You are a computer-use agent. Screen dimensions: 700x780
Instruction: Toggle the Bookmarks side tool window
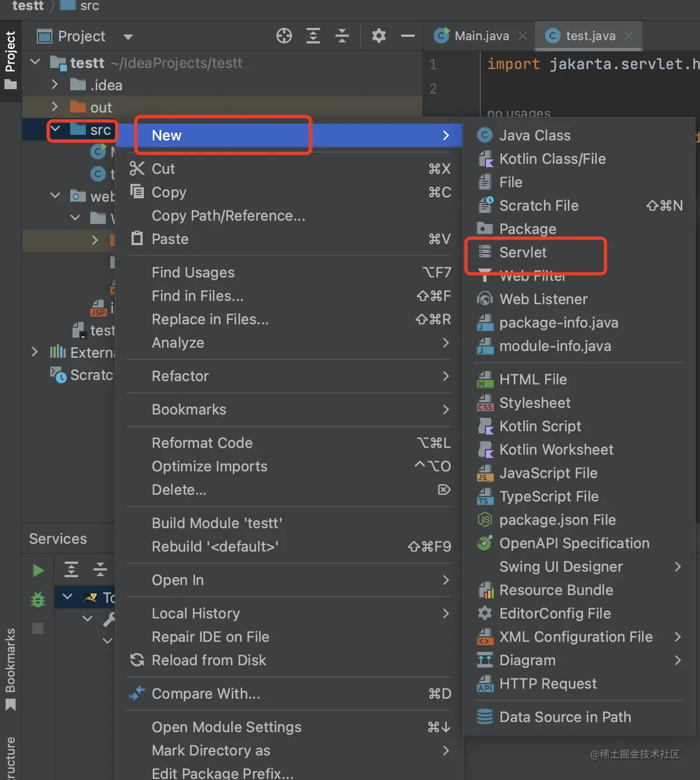point(10,669)
